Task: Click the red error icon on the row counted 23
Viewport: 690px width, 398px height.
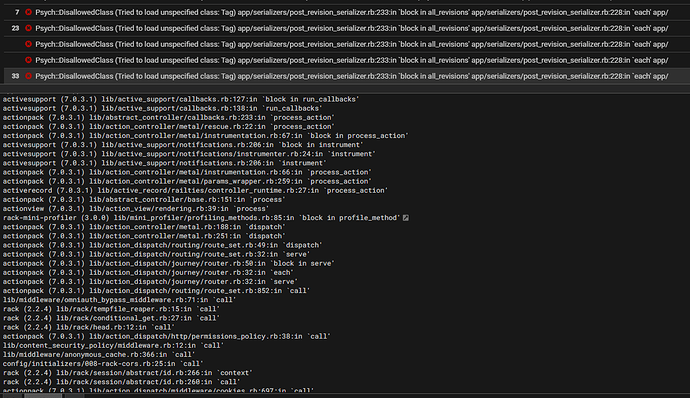Action: coord(29,28)
